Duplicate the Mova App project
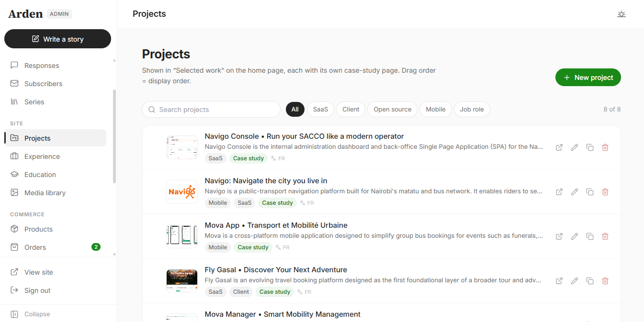The height and width of the screenshot is (322, 644). [x=590, y=236]
